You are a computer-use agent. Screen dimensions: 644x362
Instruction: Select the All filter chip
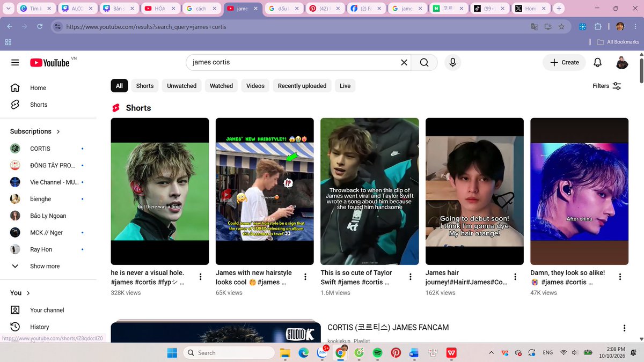pos(119,86)
